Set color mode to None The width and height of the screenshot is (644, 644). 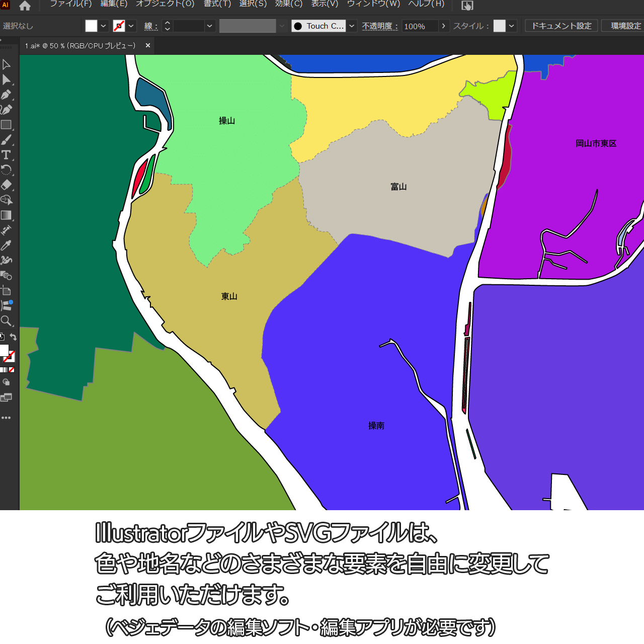coord(12,370)
